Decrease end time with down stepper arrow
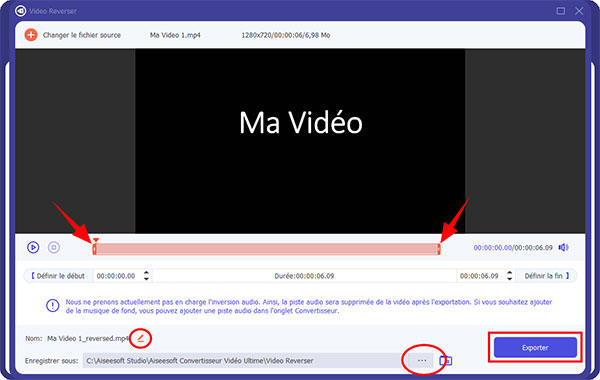Screen dimensions: 600x380 (x=509, y=279)
